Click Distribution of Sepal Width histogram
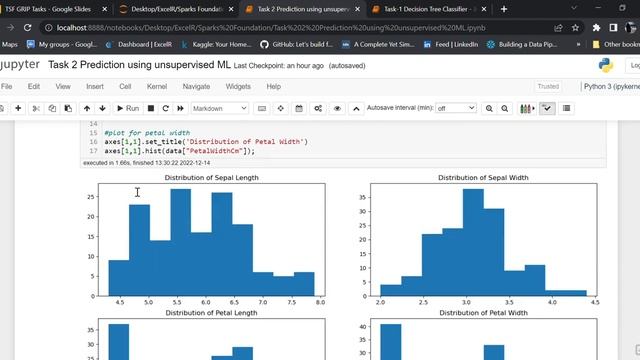Image resolution: width=640 pixels, height=360 pixels. (x=483, y=240)
